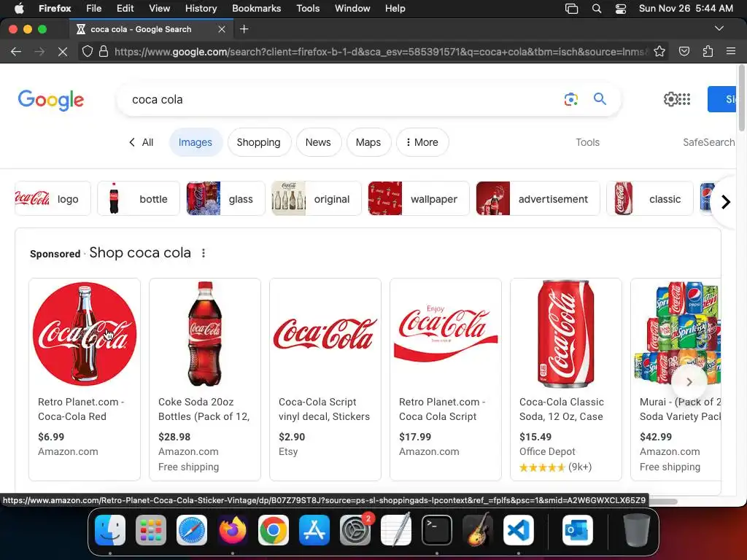Open System Settings from the dock
Viewport: 747px width, 560px height.
coord(355,530)
